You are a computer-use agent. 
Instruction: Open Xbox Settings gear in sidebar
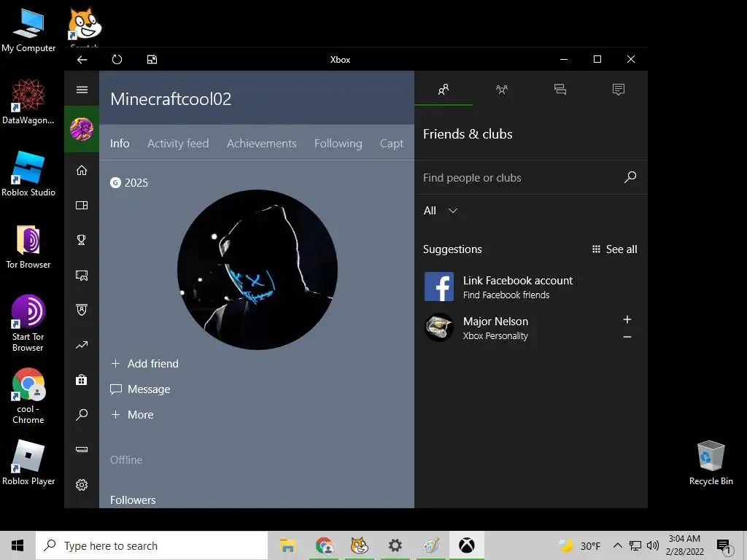click(x=82, y=485)
